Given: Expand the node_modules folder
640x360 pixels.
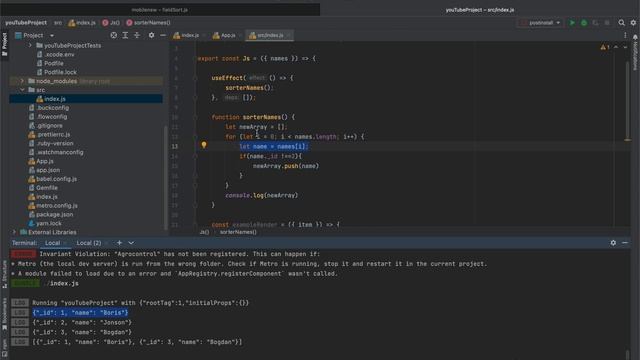Looking at the screenshot, I should pyautogui.click(x=22, y=81).
